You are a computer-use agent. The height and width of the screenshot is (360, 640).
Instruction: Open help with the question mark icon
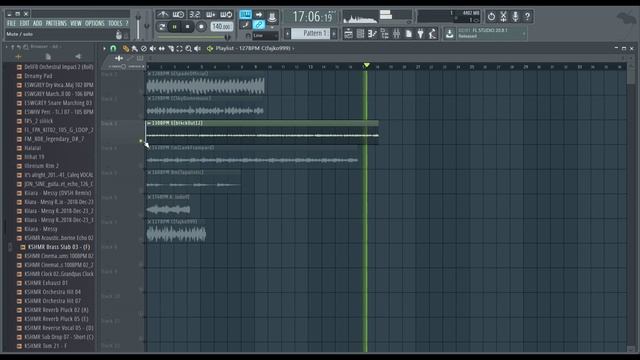pyautogui.click(x=527, y=16)
